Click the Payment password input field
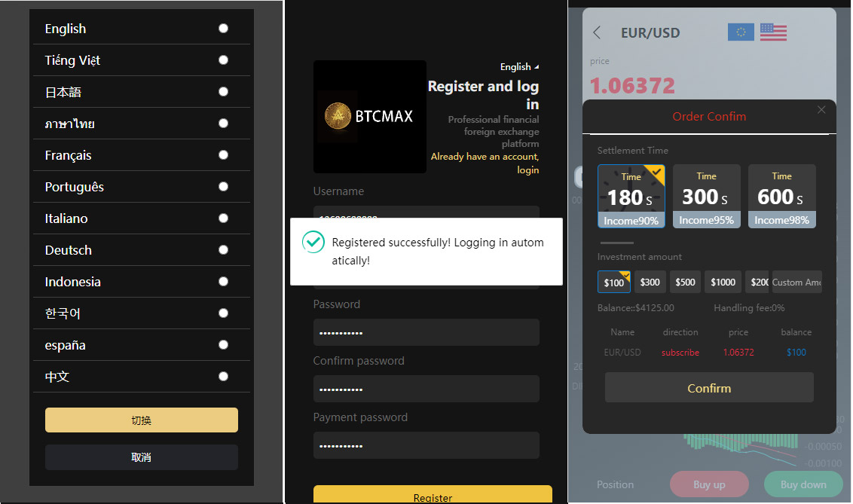The width and height of the screenshot is (853, 504). pos(426,445)
